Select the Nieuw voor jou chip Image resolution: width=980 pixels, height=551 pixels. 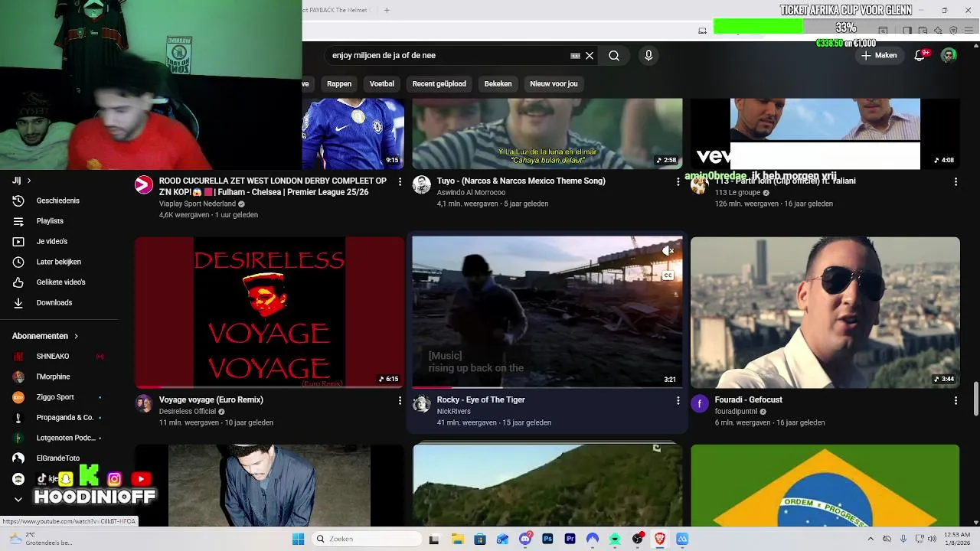(x=554, y=83)
